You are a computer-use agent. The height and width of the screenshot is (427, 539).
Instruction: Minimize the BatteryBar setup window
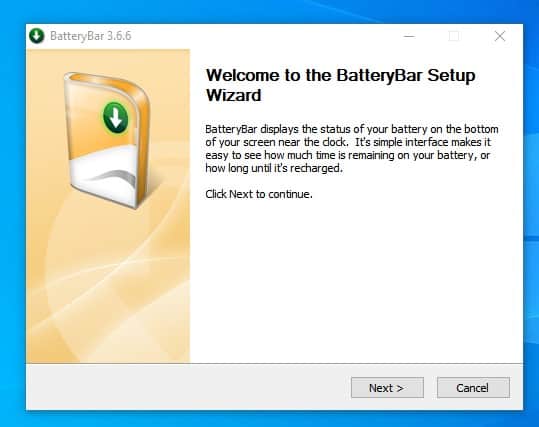409,36
